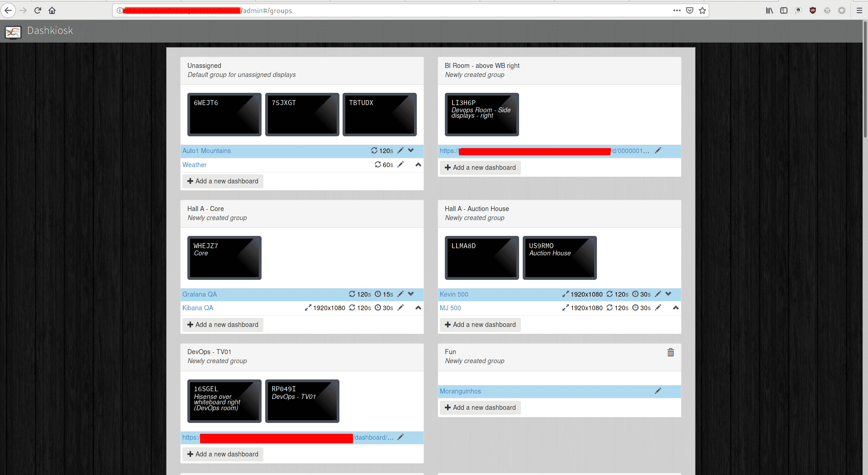This screenshot has width=868, height=475.
Task: Edit the Auto1 Mountains dashboard with pencil icon
Action: click(x=401, y=150)
